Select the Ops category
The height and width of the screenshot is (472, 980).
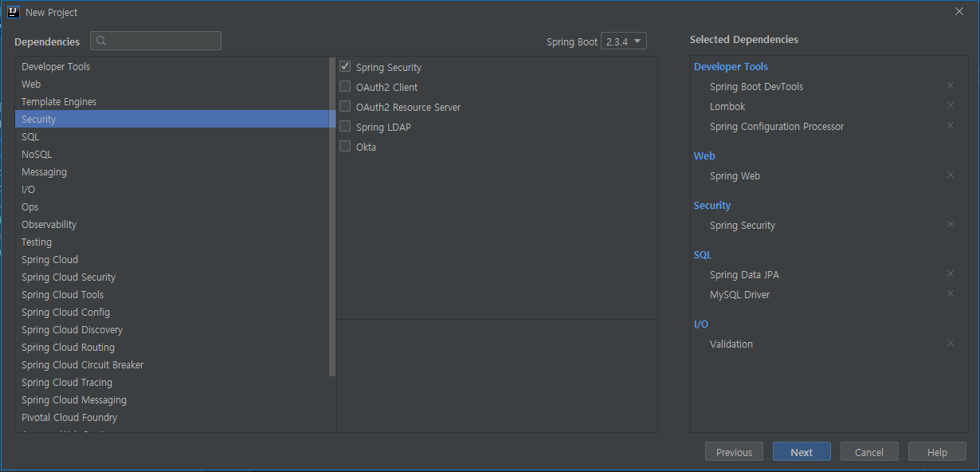172,207
